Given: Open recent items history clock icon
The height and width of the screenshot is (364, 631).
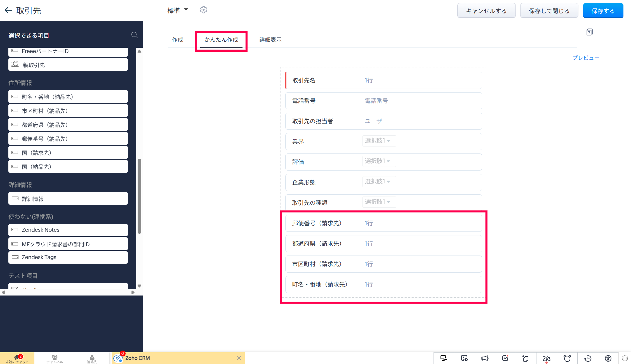Looking at the screenshot, I should tap(588, 358).
